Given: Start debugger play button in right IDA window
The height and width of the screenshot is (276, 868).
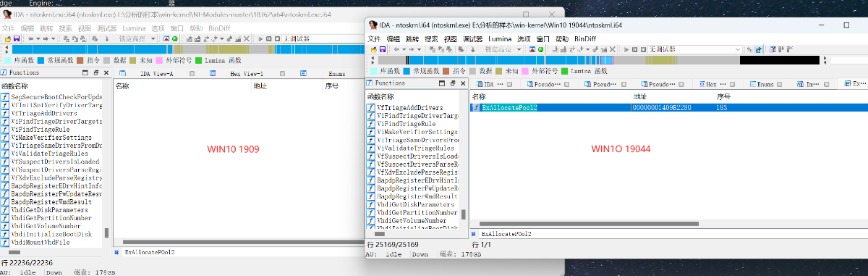Looking at the screenshot, I should pyautogui.click(x=626, y=49).
